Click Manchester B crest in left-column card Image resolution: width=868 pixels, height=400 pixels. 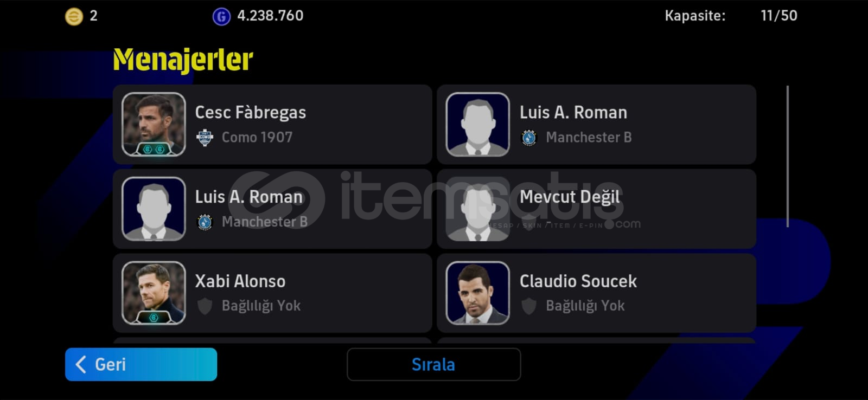coord(205,222)
